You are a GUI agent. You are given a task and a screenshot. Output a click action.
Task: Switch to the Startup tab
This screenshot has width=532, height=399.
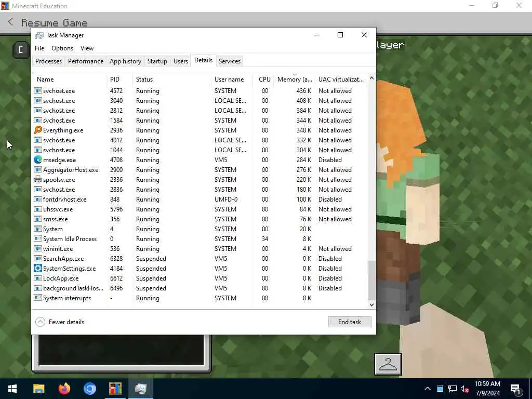(157, 61)
